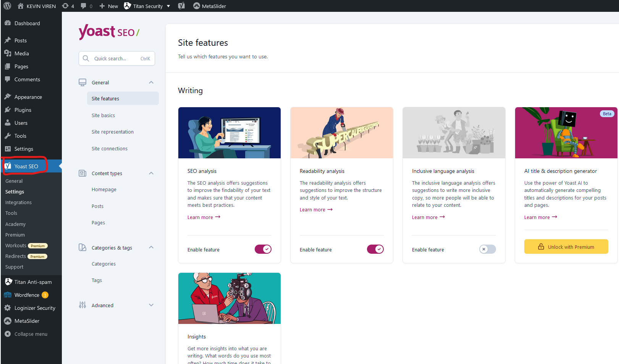Image resolution: width=619 pixels, height=364 pixels.
Task: Turn off the Readability analysis toggle
Action: 375,249
